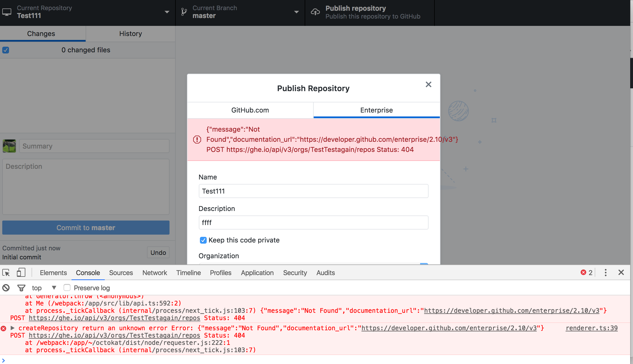Click the Undo button for Initial commit
Screen dimensions: 633x364
click(x=158, y=253)
